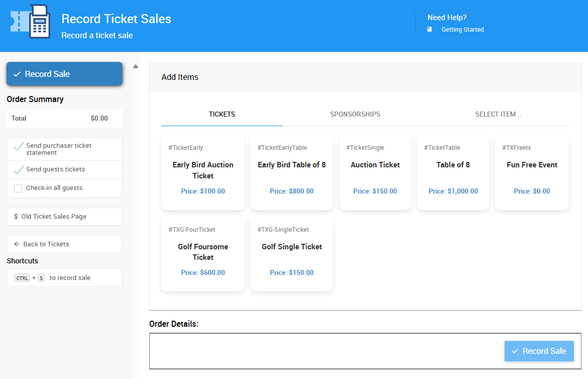Click the dollar sign icon on Old Ticket Sales Page
This screenshot has width=588, height=379.
point(15,216)
